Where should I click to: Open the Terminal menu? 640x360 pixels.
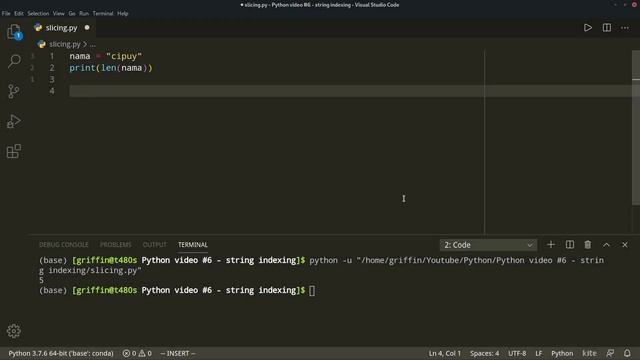tap(103, 13)
